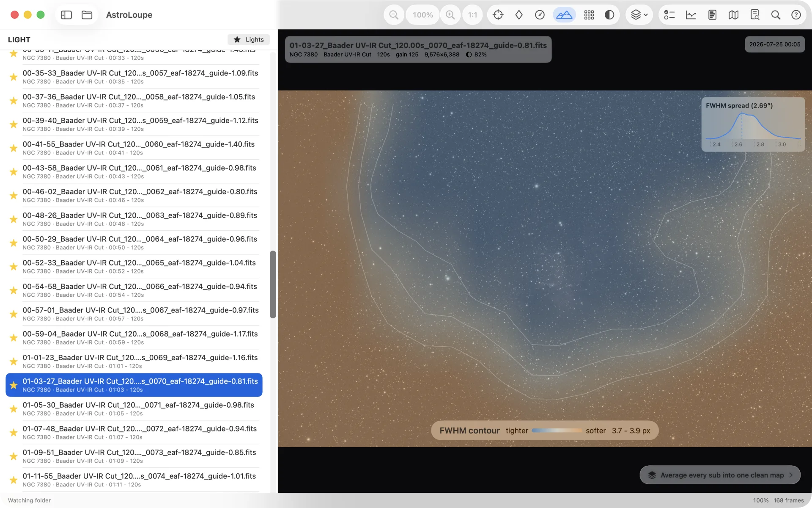Viewport: 812px width, 508px height.
Task: Toggle star rating on frame 0062
Action: click(x=14, y=195)
